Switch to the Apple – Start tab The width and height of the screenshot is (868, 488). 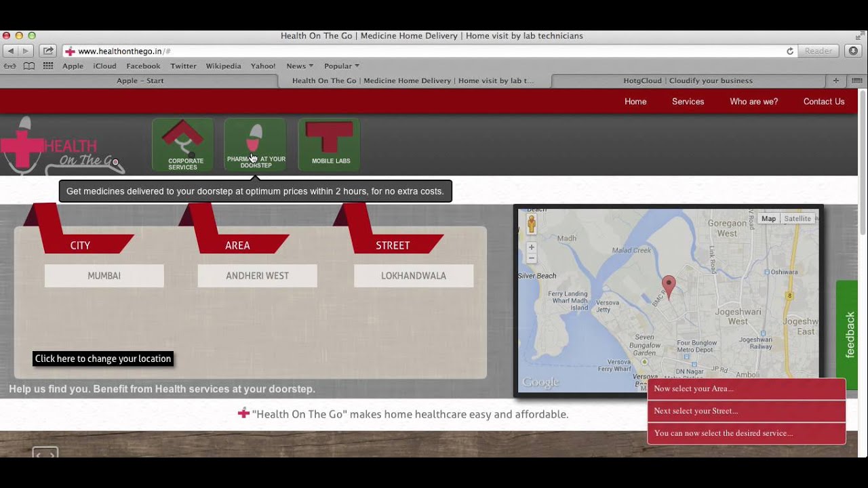click(x=140, y=81)
